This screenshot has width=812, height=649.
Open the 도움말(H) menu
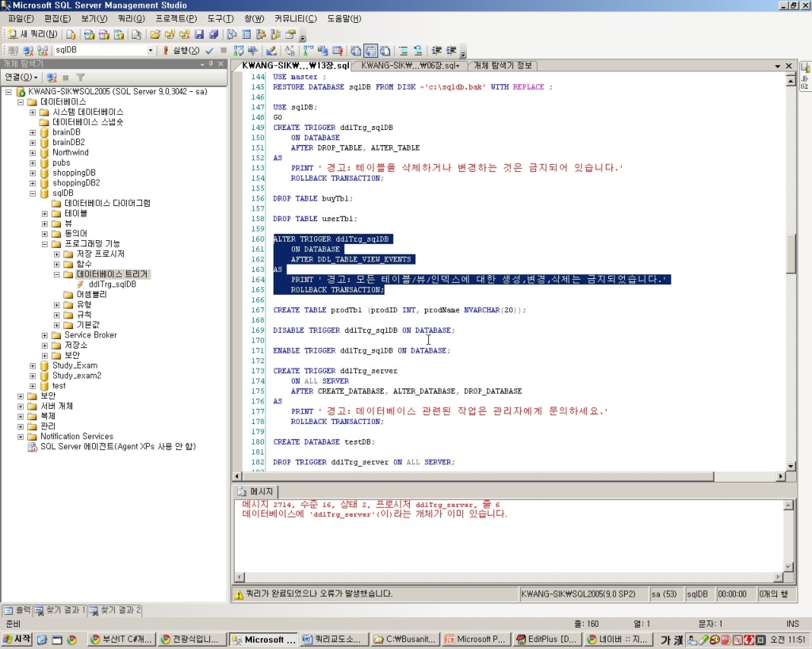pos(344,19)
